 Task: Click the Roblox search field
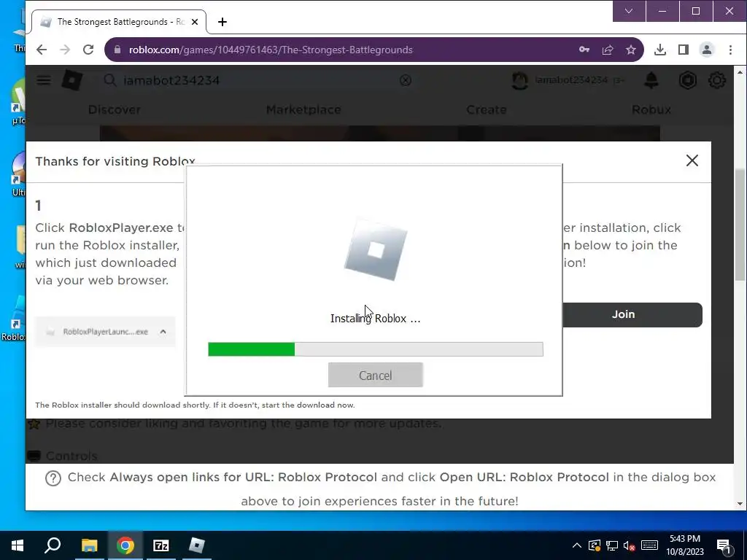[258, 80]
